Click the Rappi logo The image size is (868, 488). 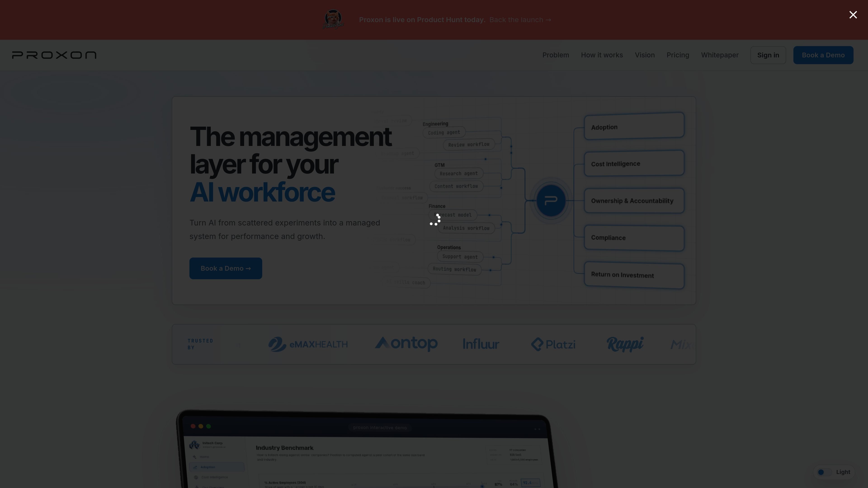pyautogui.click(x=625, y=344)
